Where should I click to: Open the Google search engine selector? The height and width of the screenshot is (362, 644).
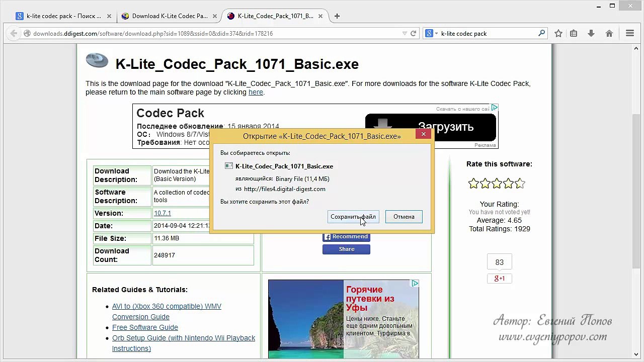[x=431, y=34]
